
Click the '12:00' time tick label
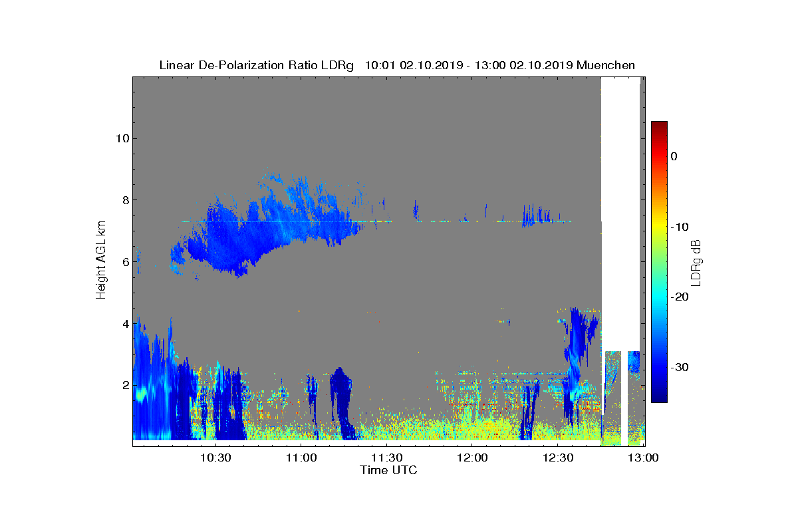[473, 458]
